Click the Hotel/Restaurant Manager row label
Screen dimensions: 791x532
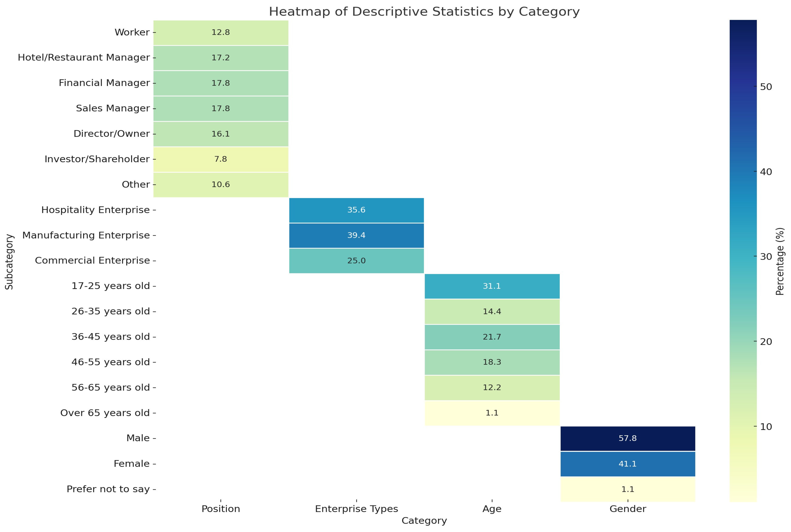(x=84, y=58)
